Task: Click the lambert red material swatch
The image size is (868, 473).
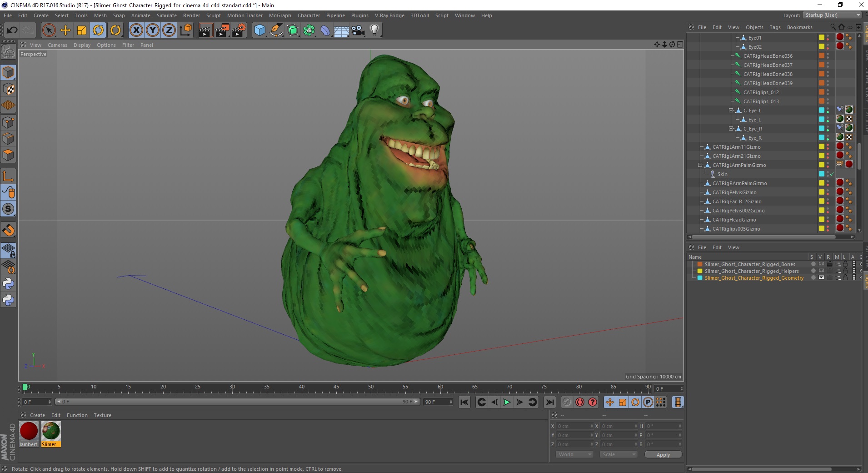Action: 29,431
